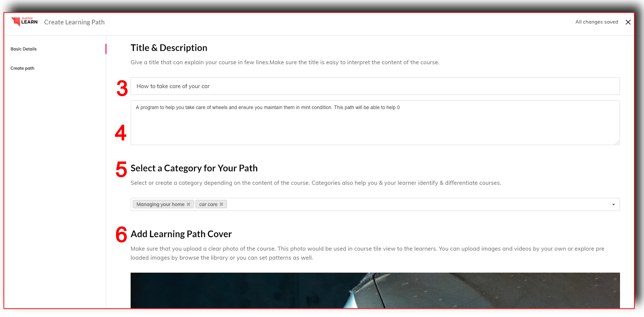644x317 pixels.
Task: Click the "All changes saved" status text
Action: (x=597, y=22)
